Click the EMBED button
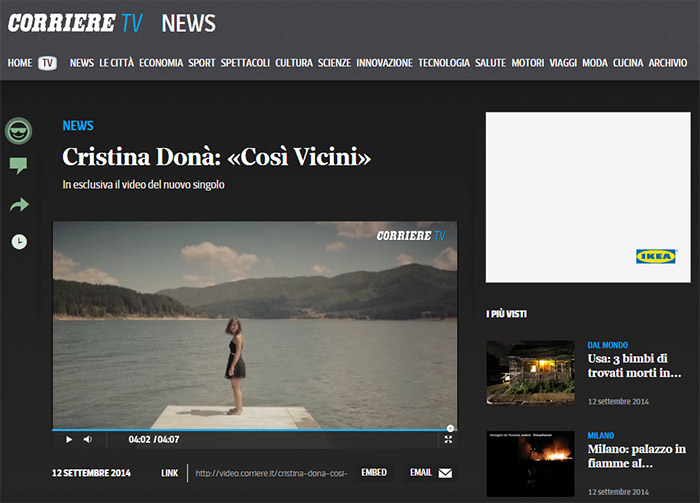Screen dimensions: 700x503 pyautogui.click(x=374, y=473)
